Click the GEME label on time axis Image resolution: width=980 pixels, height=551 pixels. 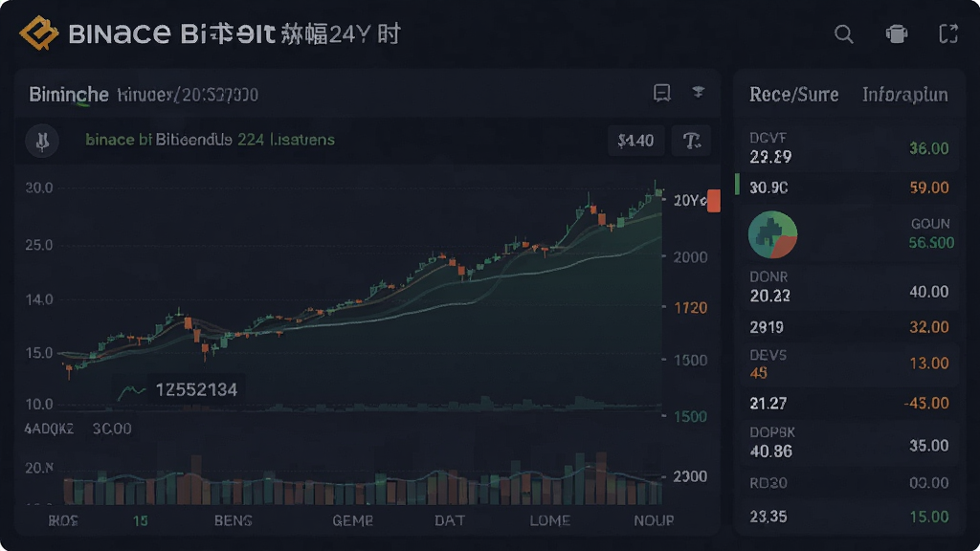coord(352,520)
